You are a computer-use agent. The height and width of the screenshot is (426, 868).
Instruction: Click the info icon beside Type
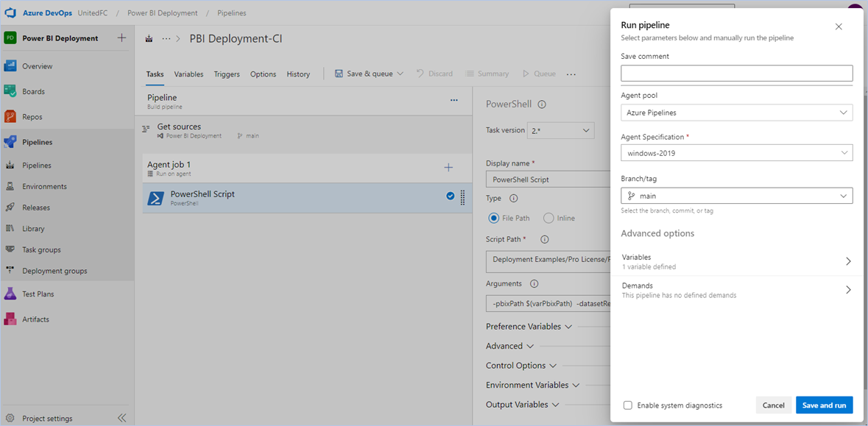[x=513, y=198]
